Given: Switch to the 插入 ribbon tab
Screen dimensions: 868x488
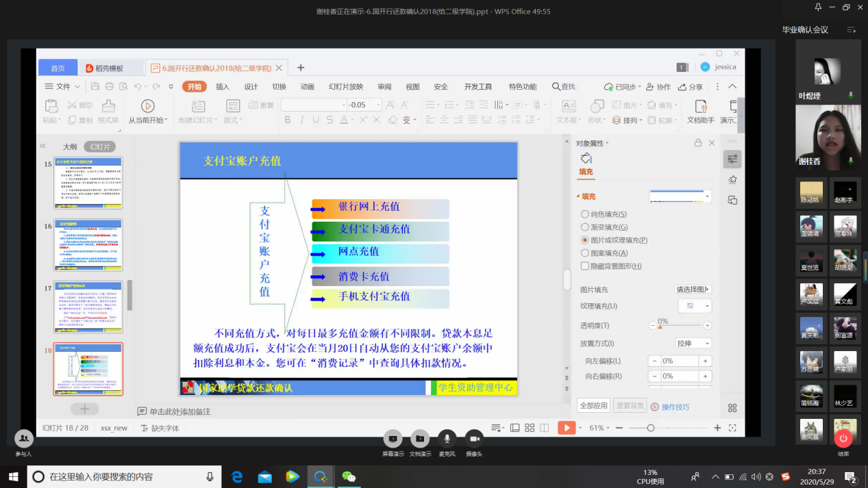Looking at the screenshot, I should pos(223,87).
